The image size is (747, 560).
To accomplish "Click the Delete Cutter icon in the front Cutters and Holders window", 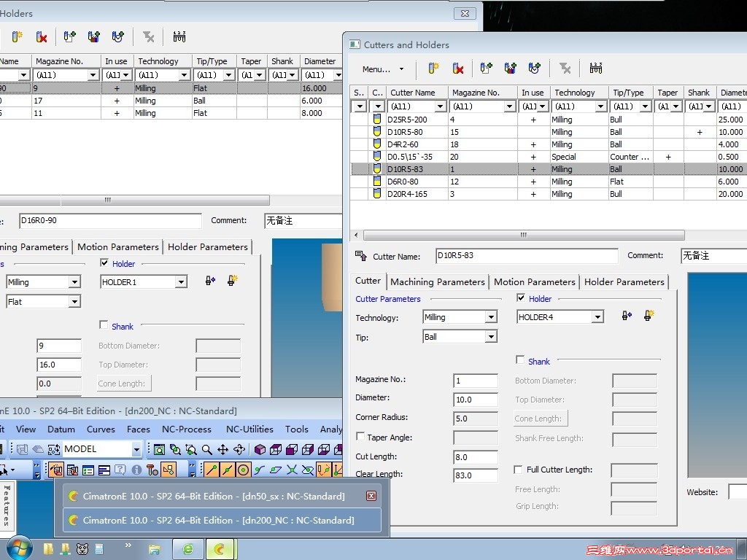I will pyautogui.click(x=458, y=69).
